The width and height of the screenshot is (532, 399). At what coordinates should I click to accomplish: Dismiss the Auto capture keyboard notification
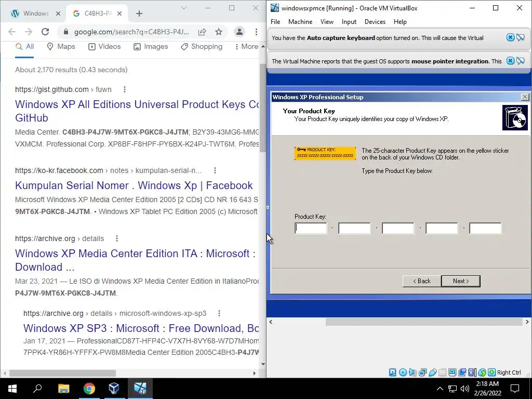coord(510,37)
